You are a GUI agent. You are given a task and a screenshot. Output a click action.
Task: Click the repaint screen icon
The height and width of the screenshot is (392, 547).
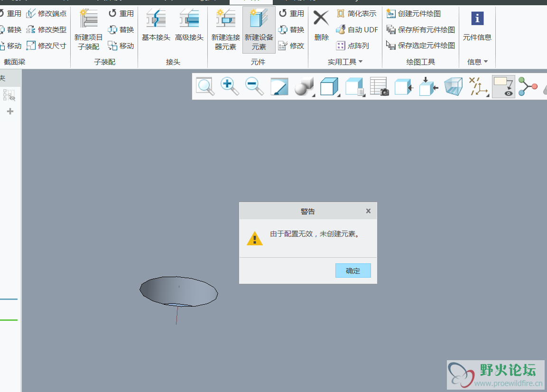point(279,86)
